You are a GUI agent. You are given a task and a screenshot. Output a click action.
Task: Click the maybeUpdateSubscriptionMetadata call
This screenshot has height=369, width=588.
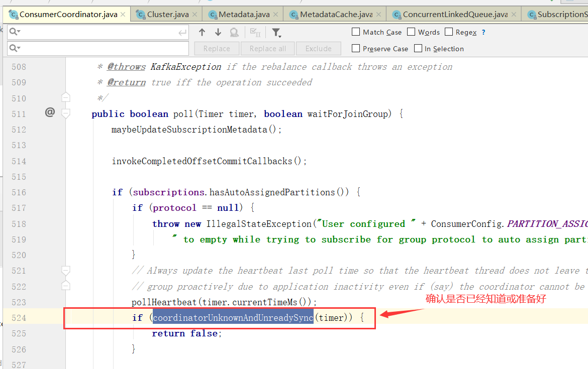click(189, 130)
